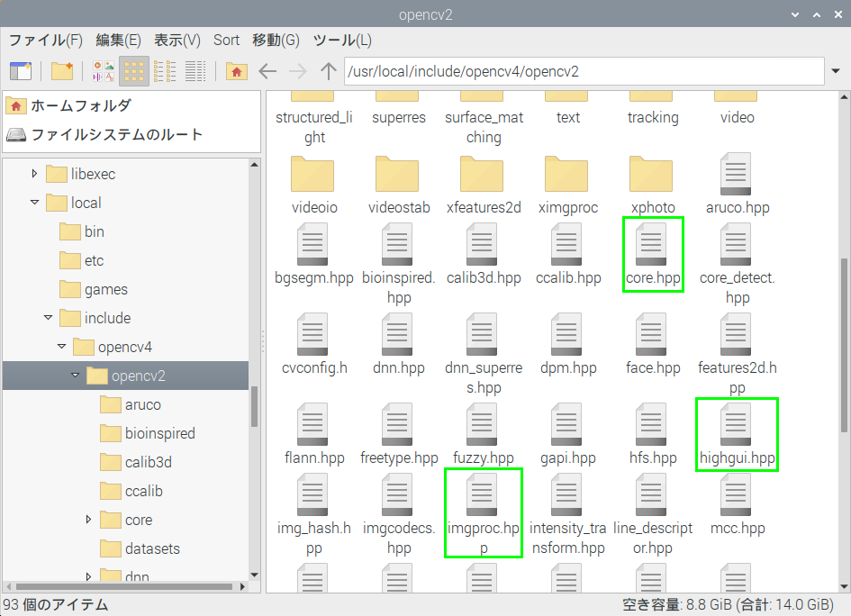Select the cvconfig.h file icon
The width and height of the screenshot is (851, 616).
click(x=312, y=334)
